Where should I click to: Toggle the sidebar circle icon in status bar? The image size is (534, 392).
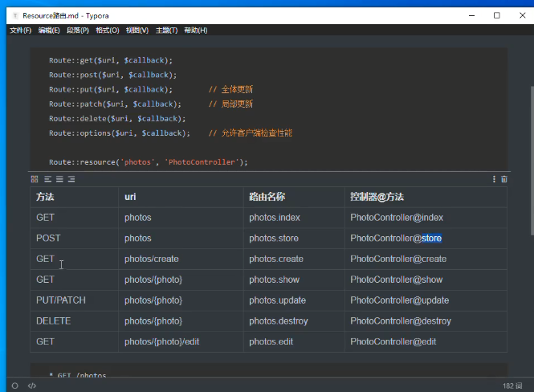click(x=14, y=386)
